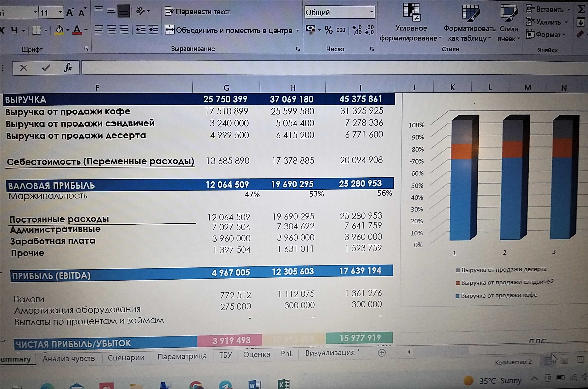Open font size dropdown showing 11
The width and height of the screenshot is (588, 389).
click(x=60, y=12)
